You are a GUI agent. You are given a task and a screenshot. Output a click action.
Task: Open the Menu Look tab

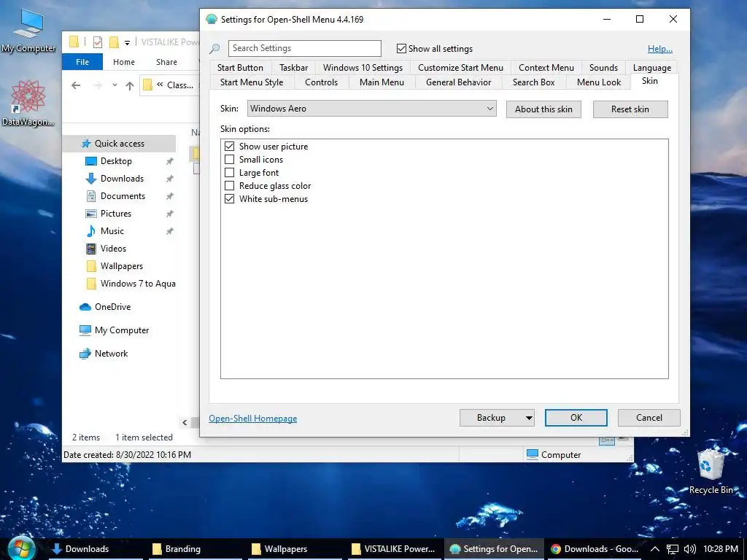coord(599,82)
